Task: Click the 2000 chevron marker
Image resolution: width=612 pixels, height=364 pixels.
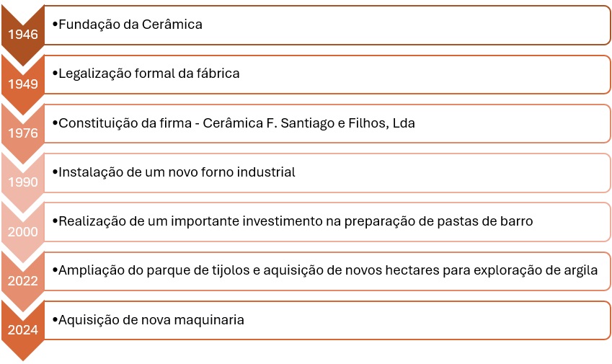Action: (x=22, y=231)
